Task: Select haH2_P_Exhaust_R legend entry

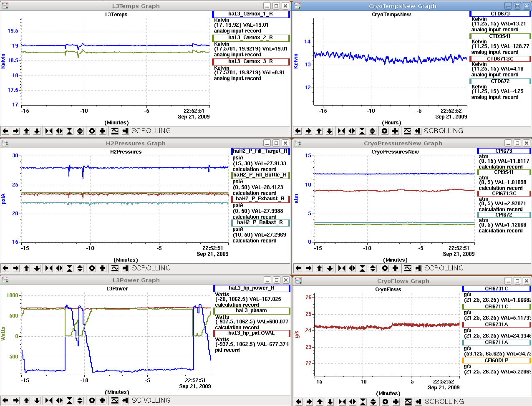Action: 260,199
